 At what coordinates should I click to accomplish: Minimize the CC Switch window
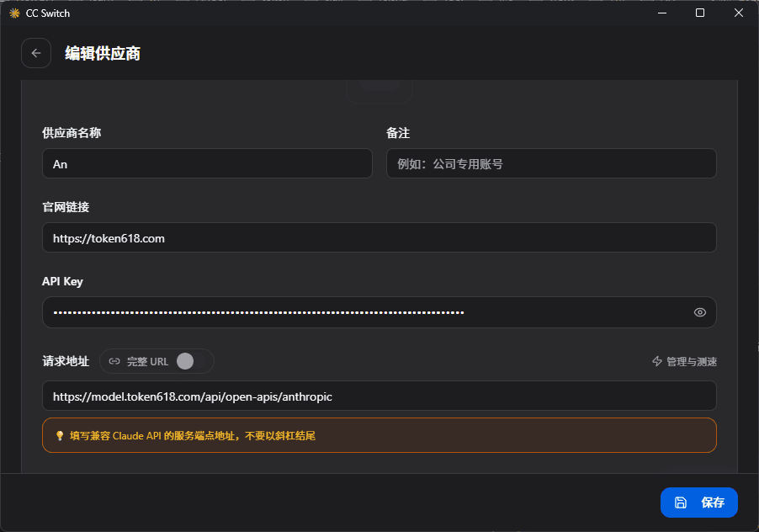[662, 13]
